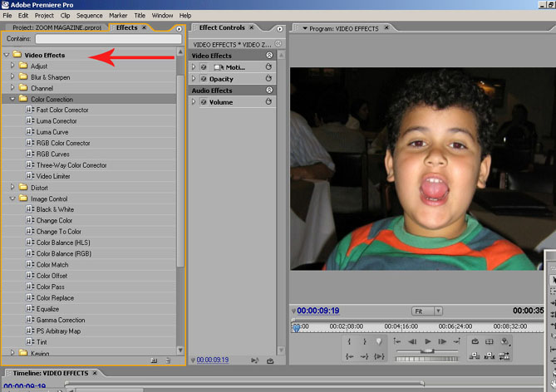Click the Step Forward button
Image resolution: width=556 pixels, height=392 pixels.
[x=443, y=341]
